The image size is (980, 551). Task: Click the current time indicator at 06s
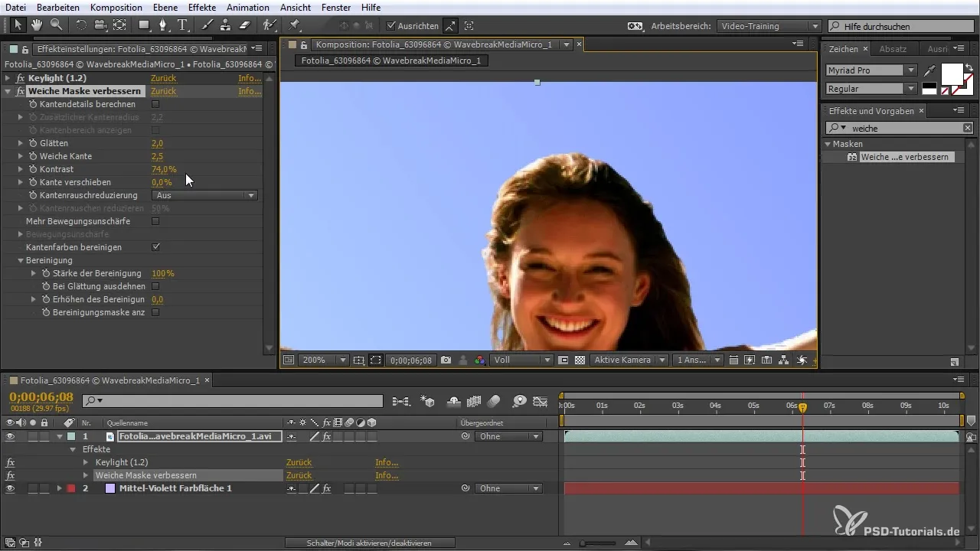coord(802,409)
